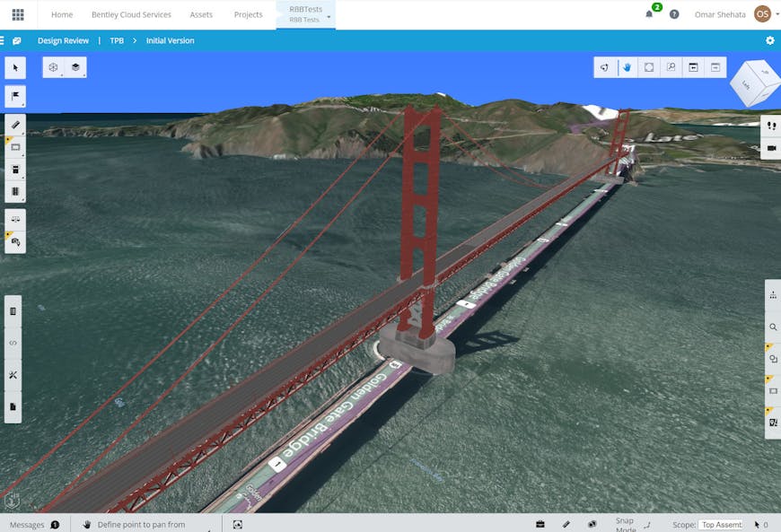Expand the layers stack dropdown
Screen dimensions: 781x532
pyautogui.click(x=75, y=67)
